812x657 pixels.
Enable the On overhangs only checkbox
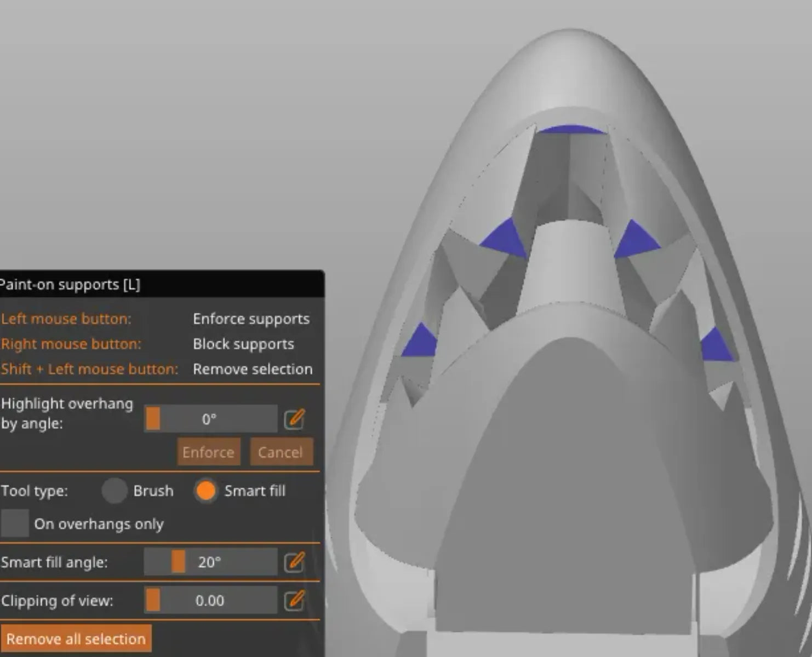tap(15, 523)
